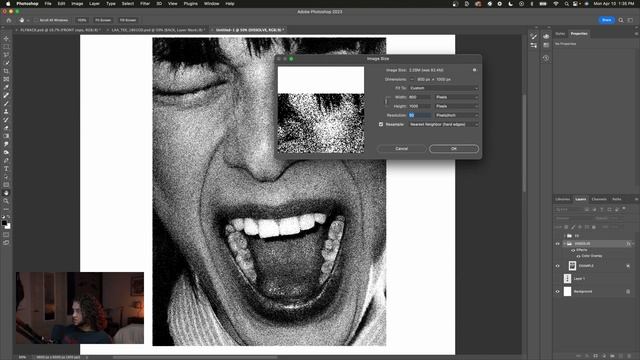Hide the Background layer
This screenshot has height=360, width=640.
pyautogui.click(x=558, y=291)
